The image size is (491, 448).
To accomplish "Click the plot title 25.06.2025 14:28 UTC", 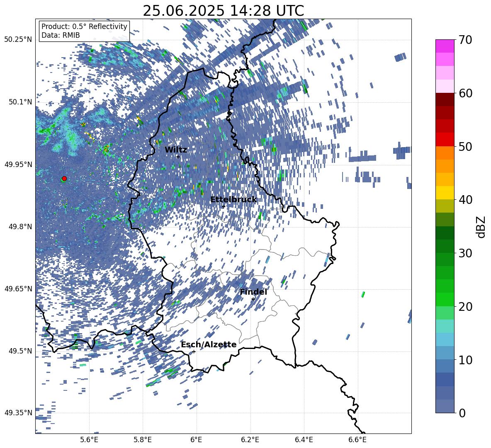I will (x=223, y=11).
